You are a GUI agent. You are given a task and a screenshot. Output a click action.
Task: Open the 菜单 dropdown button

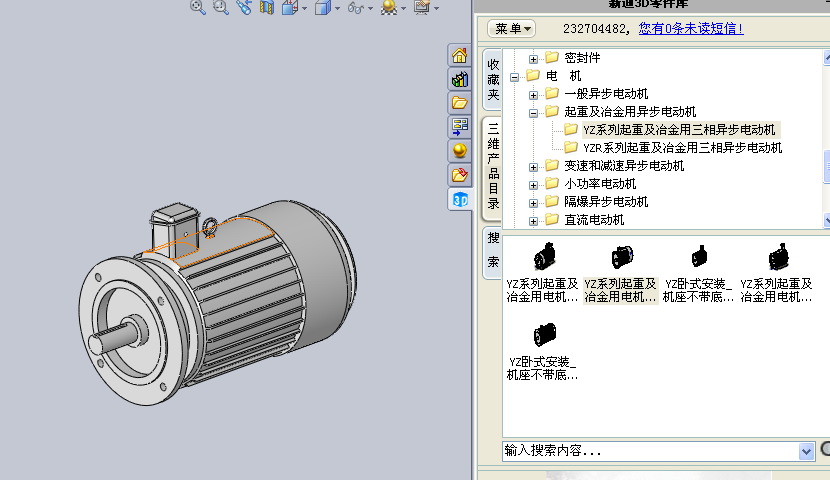pos(514,29)
